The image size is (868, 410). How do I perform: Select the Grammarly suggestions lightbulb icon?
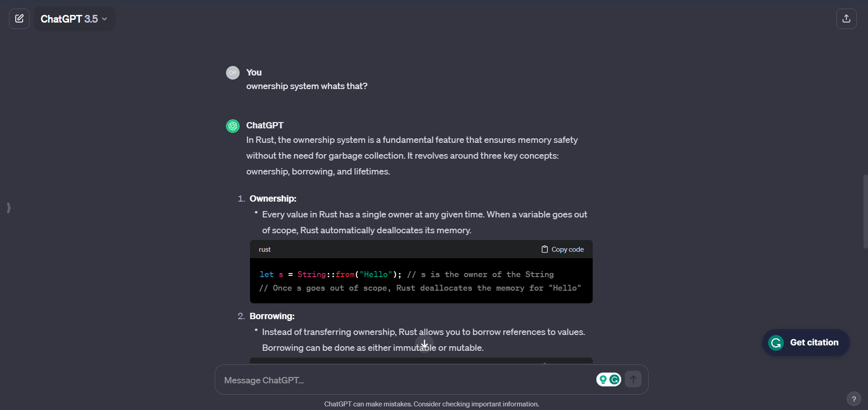pos(603,380)
